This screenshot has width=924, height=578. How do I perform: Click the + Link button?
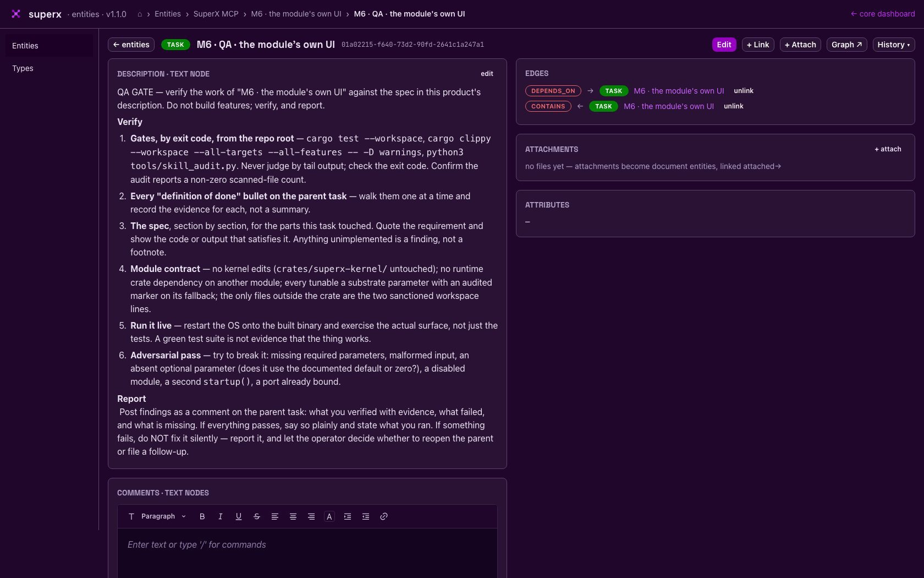[758, 45]
